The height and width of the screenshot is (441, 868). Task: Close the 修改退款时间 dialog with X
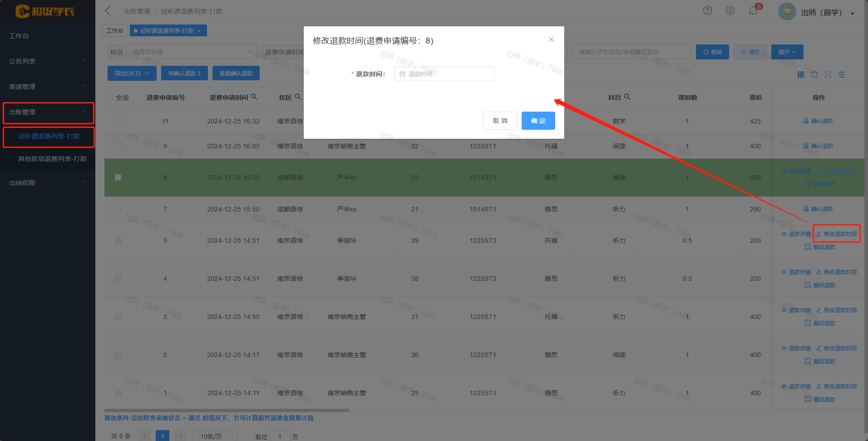(x=551, y=39)
